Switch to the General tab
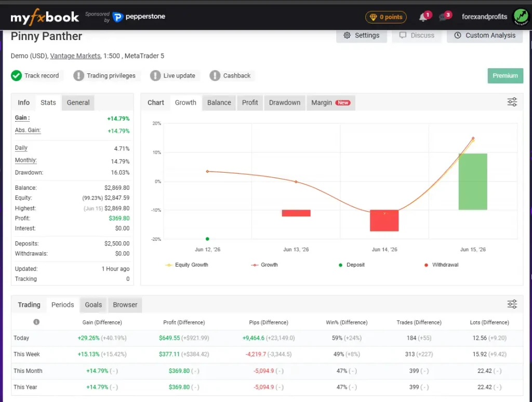Viewport: 532px width, 402px height. [78, 102]
